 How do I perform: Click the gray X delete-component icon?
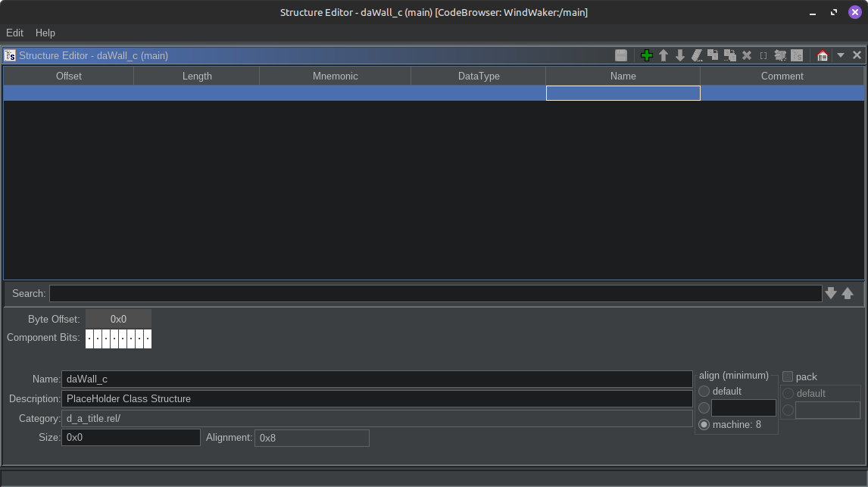pos(747,55)
